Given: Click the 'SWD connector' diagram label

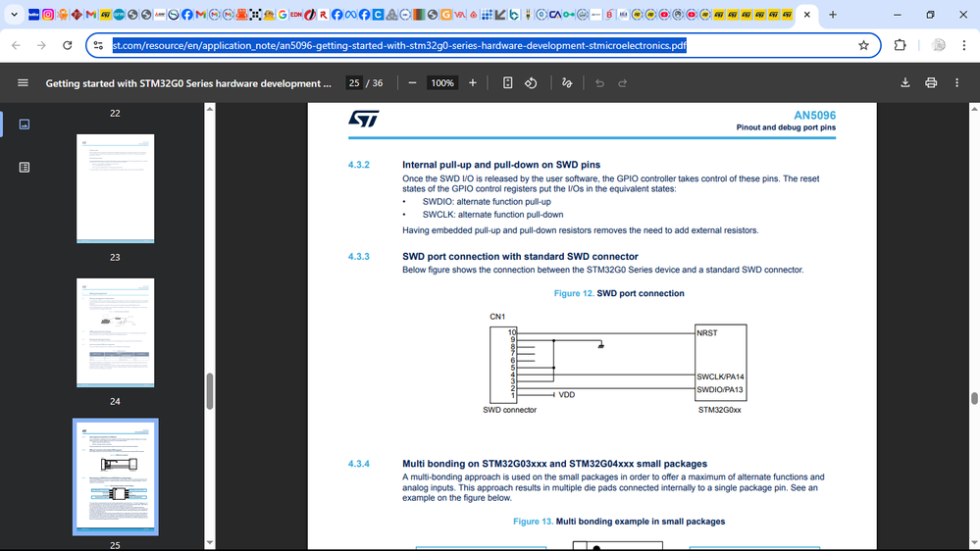Looking at the screenshot, I should click(x=509, y=410).
